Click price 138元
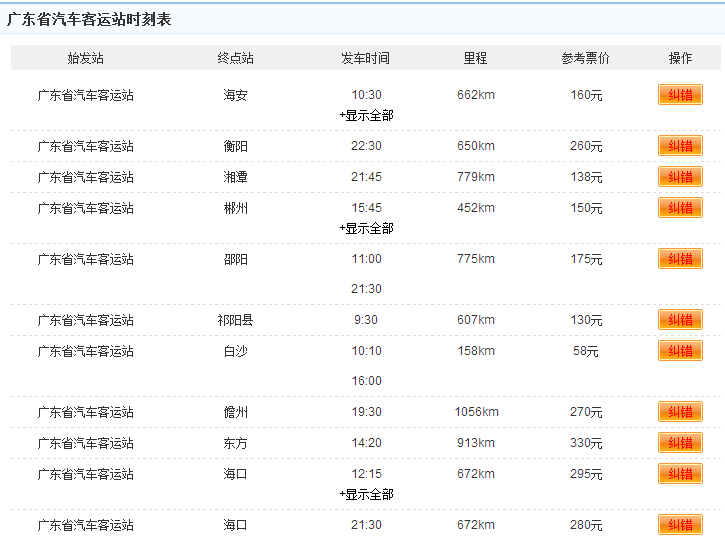 tap(586, 178)
